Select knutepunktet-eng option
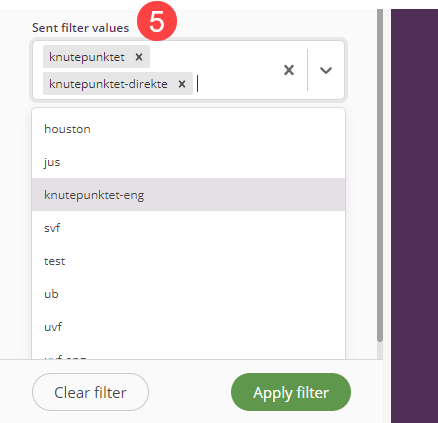The width and height of the screenshot is (438, 423). click(188, 195)
